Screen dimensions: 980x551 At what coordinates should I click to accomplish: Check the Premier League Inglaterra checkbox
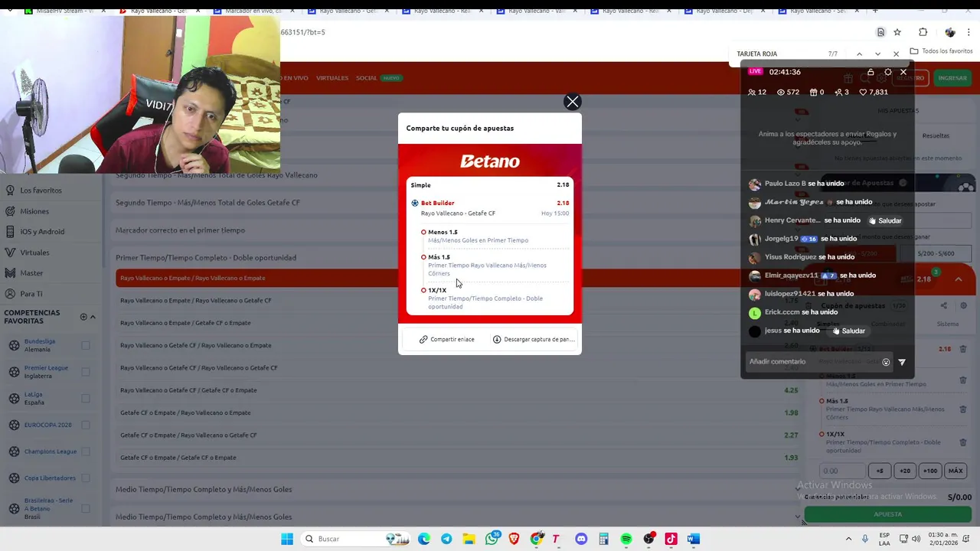[x=86, y=372]
